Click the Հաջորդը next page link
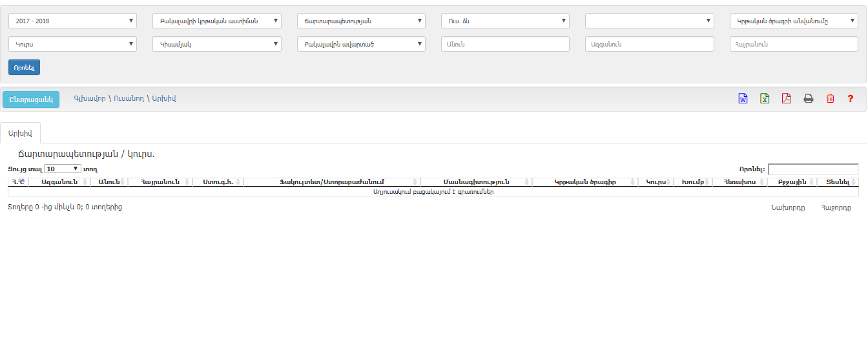868x345 pixels. pyautogui.click(x=836, y=208)
